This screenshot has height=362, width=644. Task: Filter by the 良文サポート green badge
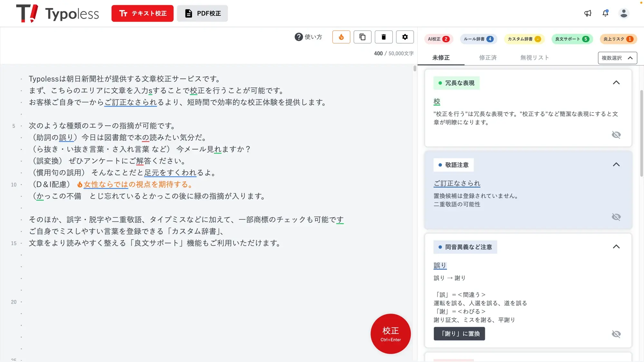572,39
